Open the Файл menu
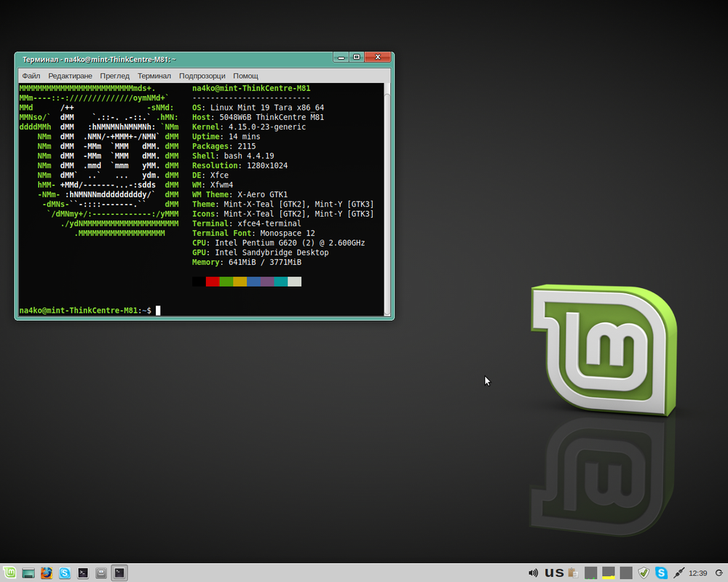 coord(31,76)
